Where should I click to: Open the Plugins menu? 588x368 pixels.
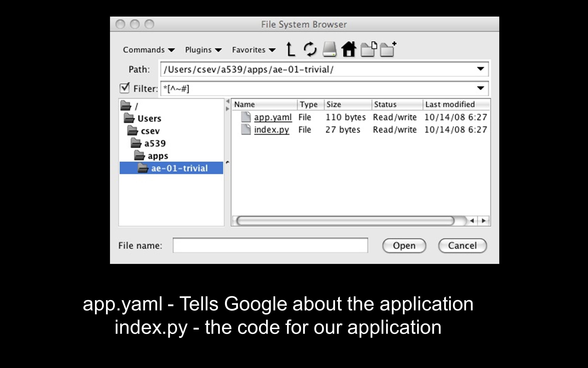click(x=203, y=50)
